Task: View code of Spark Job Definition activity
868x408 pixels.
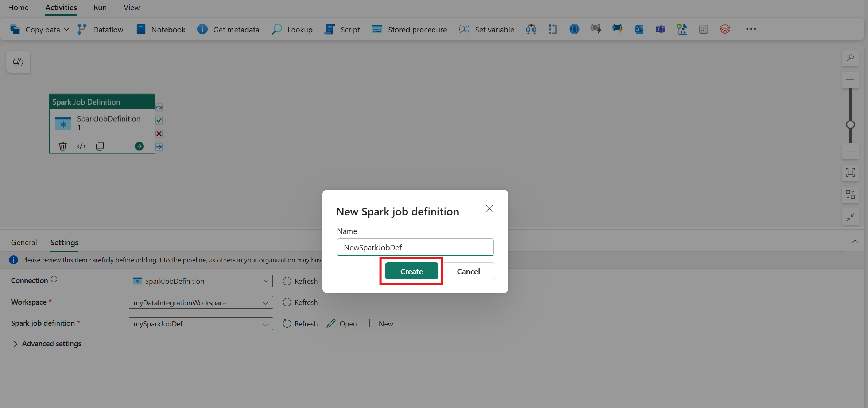Action: [x=81, y=146]
